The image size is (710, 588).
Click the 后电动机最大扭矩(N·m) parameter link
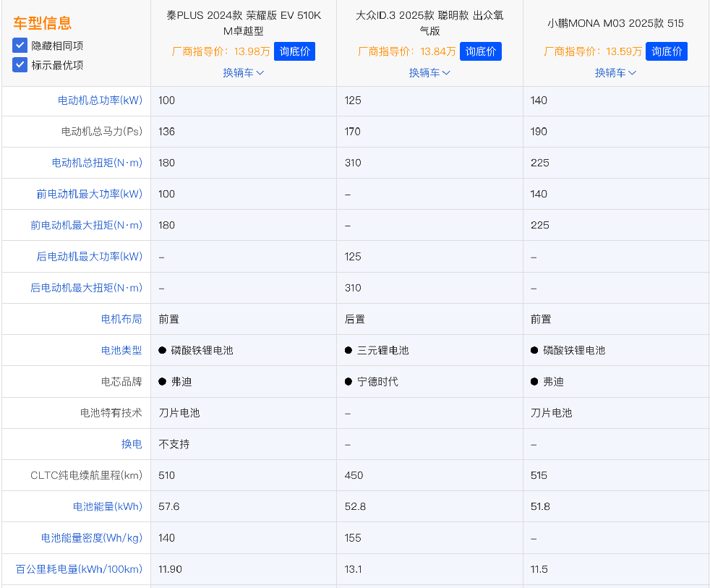[x=86, y=288]
